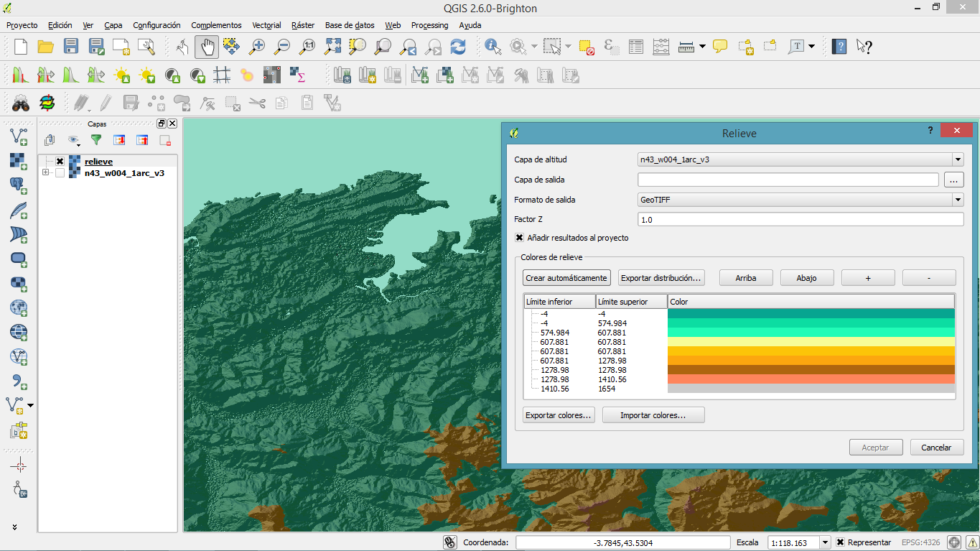
Task: Toggle visibility of relieve layer
Action: coord(60,162)
